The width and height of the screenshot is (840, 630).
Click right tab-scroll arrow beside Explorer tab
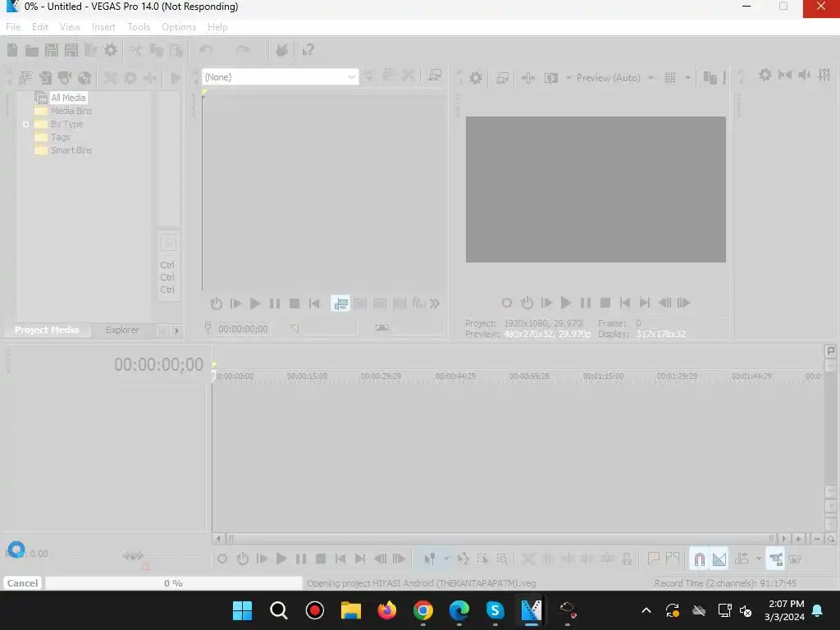coord(176,331)
